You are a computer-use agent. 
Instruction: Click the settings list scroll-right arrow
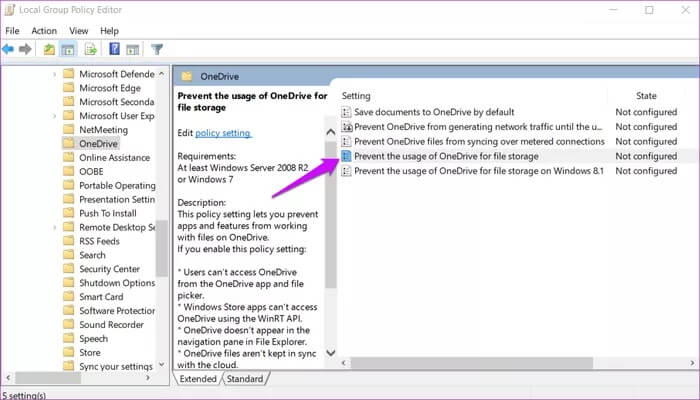tap(692, 363)
